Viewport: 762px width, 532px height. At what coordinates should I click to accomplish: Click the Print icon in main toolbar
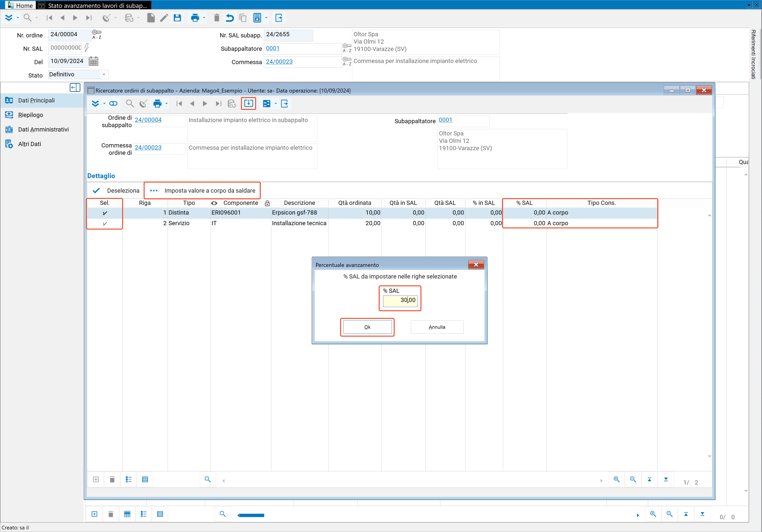pos(195,18)
